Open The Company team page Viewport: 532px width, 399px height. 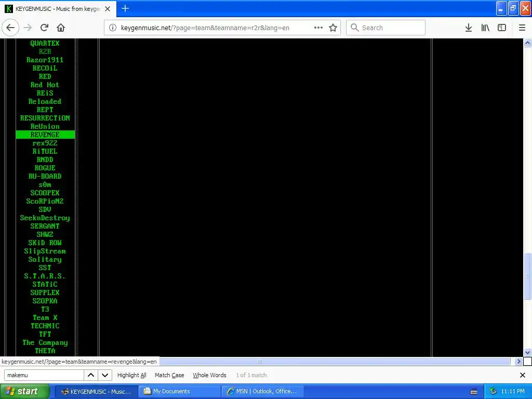(x=45, y=342)
